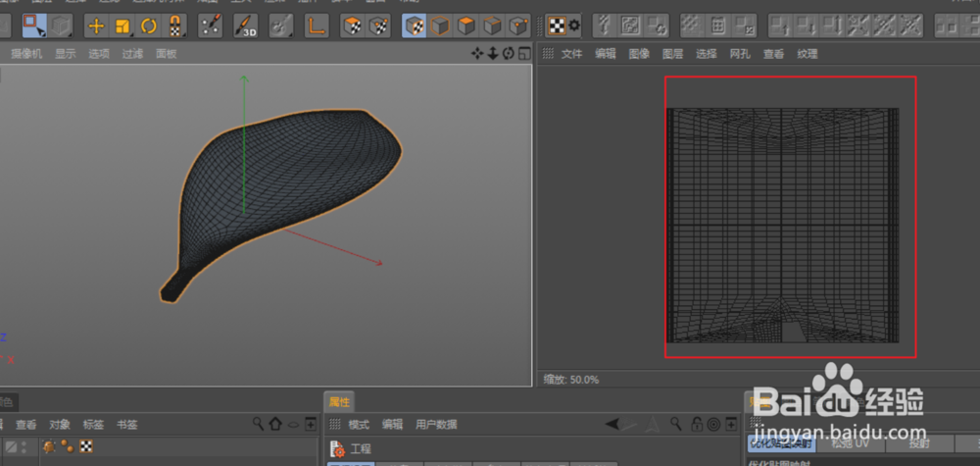This screenshot has height=466, width=980.
Task: Switch to Model mode orange wireframe cube
Action: 440,26
